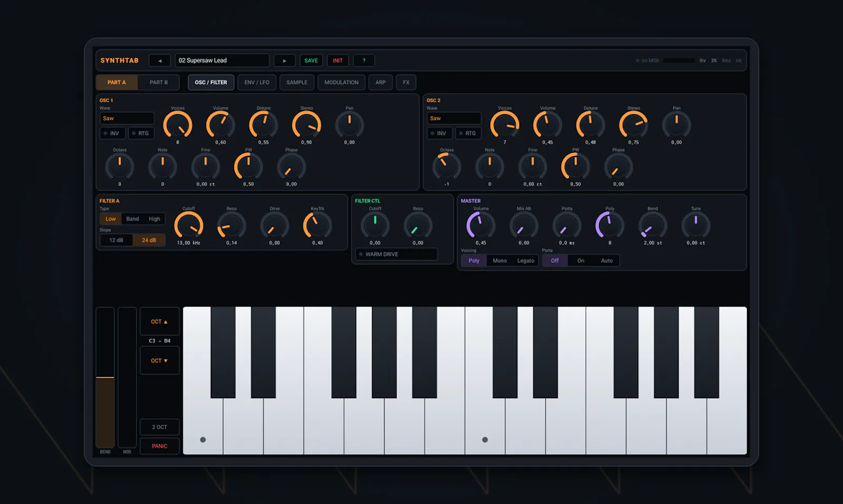
Task: Hit the PANIC button
Action: point(160,446)
